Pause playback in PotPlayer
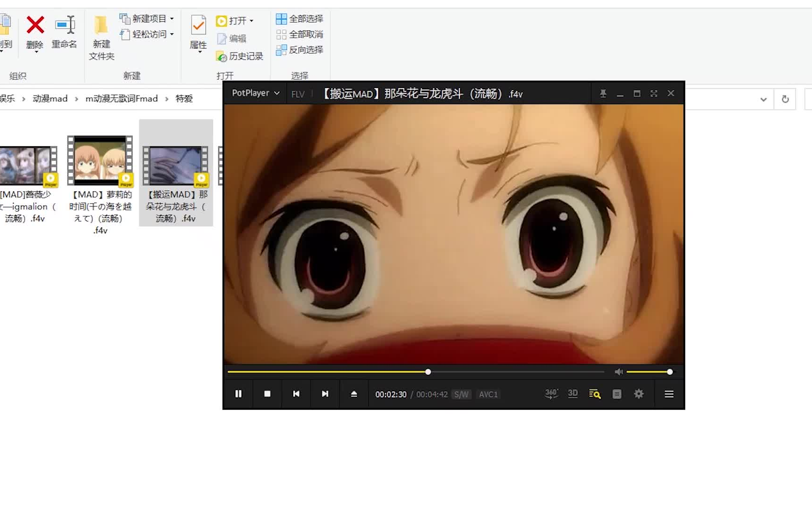 pos(238,394)
